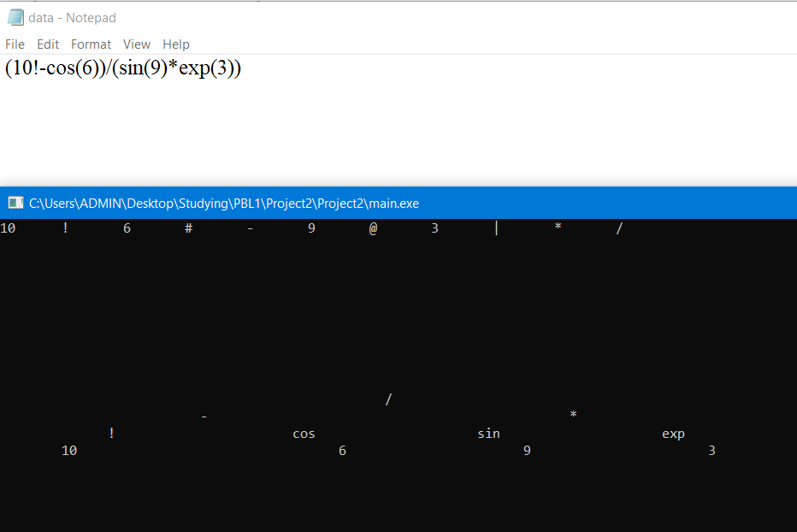Click the console window icon beside file path
797x532 pixels.
coord(15,203)
